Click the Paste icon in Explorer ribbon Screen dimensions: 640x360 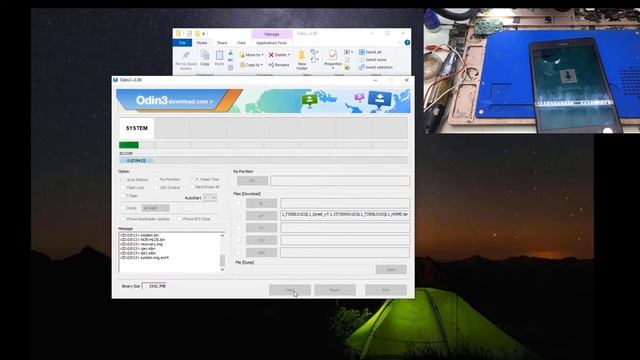point(219,56)
